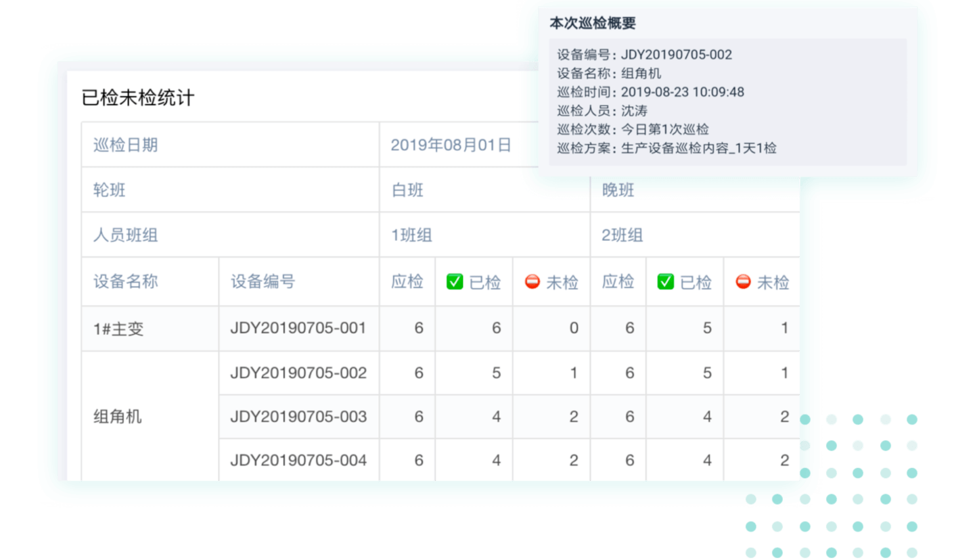Image resolution: width=977 pixels, height=560 pixels.
Task: Select the date cell 2019年08月01日
Action: coord(451,145)
